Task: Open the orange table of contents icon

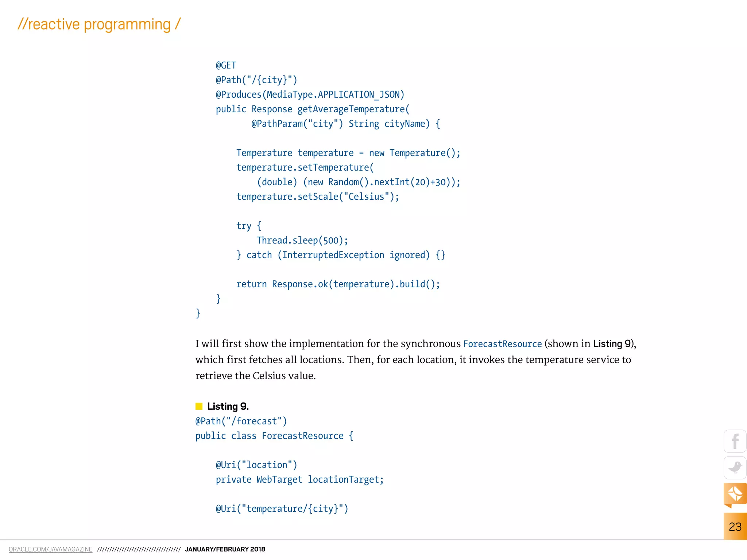Action: click(x=735, y=495)
